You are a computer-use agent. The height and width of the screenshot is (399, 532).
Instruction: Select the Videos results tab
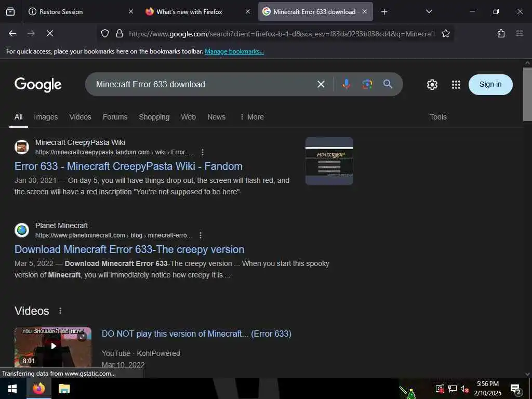tap(81, 117)
